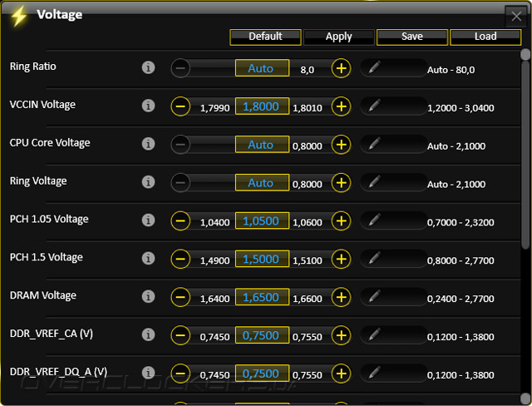Select Ring Voltage Auto value box
Image resolution: width=532 pixels, height=406 pixels.
click(x=263, y=183)
